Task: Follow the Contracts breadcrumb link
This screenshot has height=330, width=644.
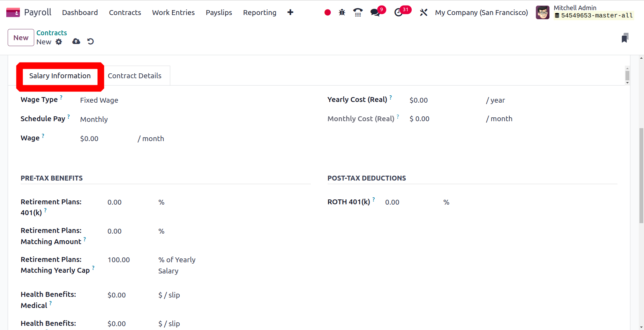Action: click(52, 33)
